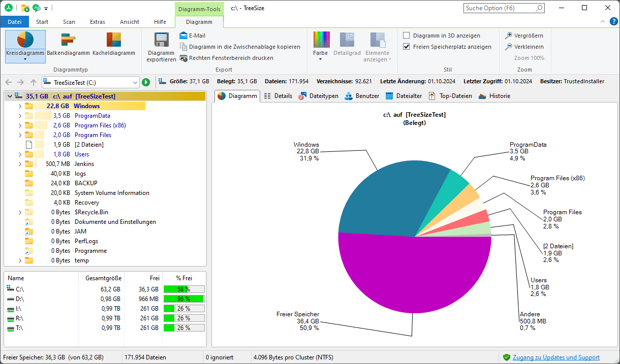
Task: Open the Start ribbon tab
Action: point(42,21)
